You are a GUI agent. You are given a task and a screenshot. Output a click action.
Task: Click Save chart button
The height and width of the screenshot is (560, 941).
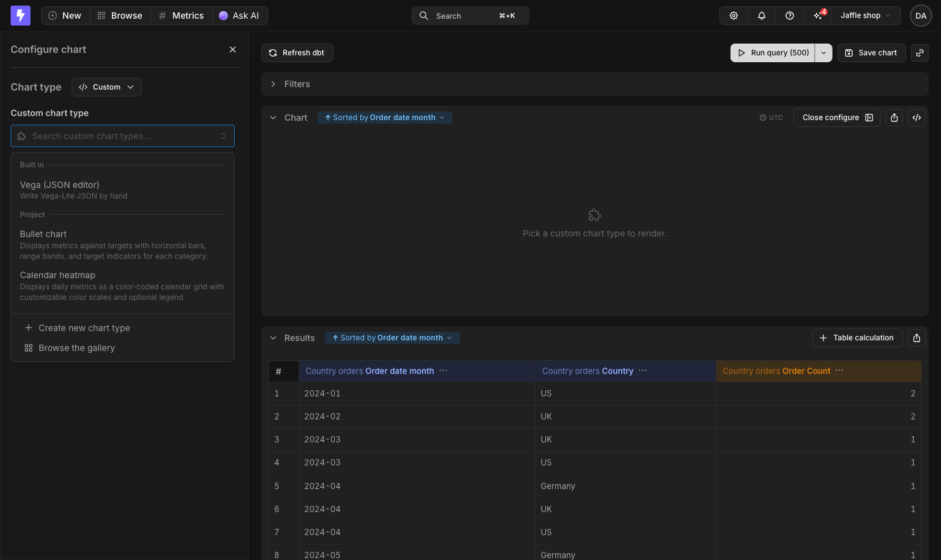(x=871, y=53)
